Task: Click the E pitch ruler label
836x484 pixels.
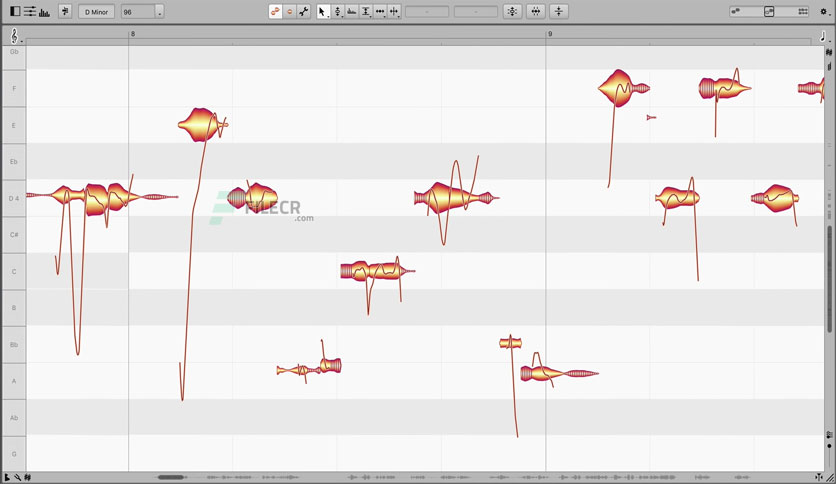Action: tap(14, 125)
